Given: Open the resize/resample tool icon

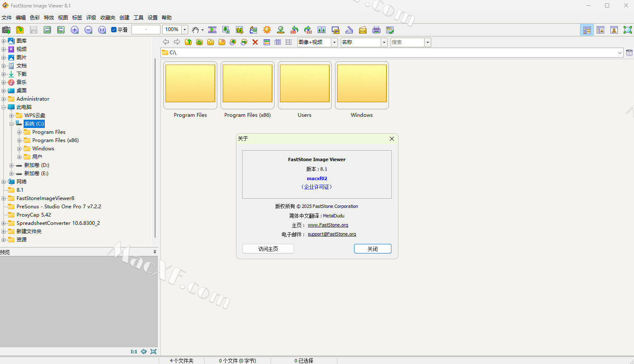Looking at the screenshot, I should (x=226, y=30).
